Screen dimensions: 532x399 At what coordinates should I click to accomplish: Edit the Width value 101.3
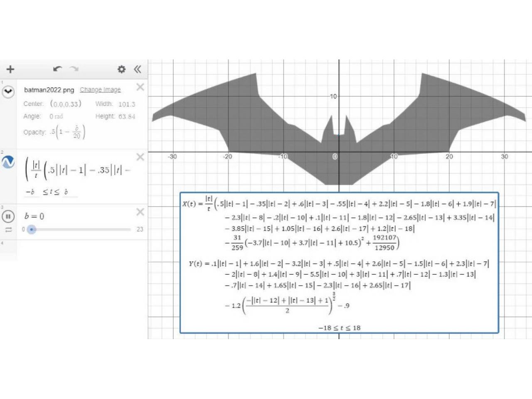point(127,104)
